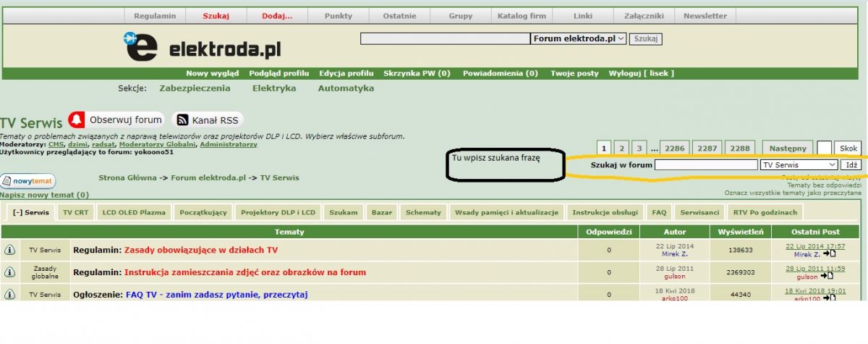868x344 pixels.
Task: Open Załączniki in the top menu
Action: point(644,16)
